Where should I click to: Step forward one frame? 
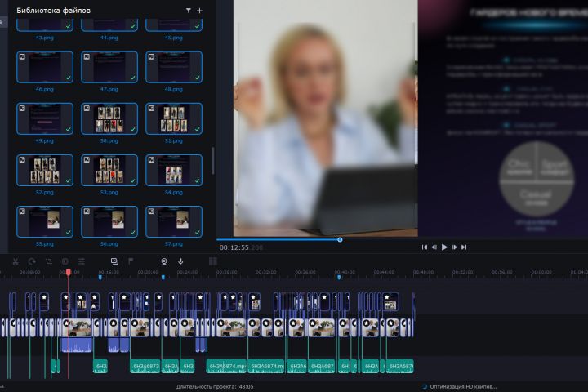coord(454,247)
